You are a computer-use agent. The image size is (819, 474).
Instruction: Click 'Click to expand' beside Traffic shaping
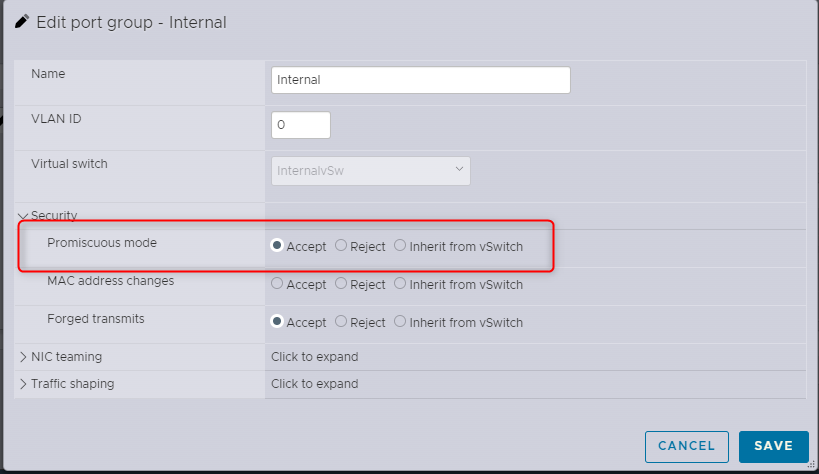[x=314, y=384]
